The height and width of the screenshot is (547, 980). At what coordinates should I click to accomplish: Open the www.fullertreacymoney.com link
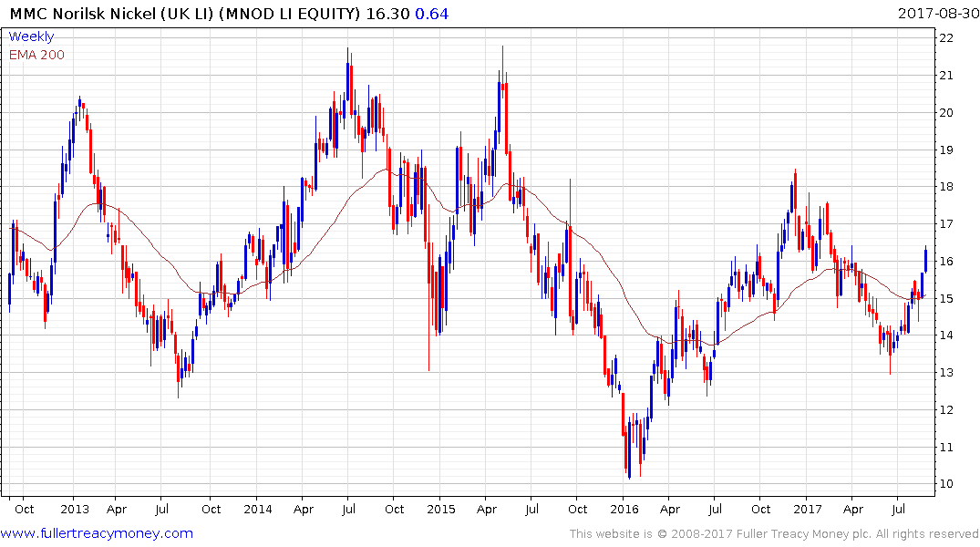pos(97,533)
